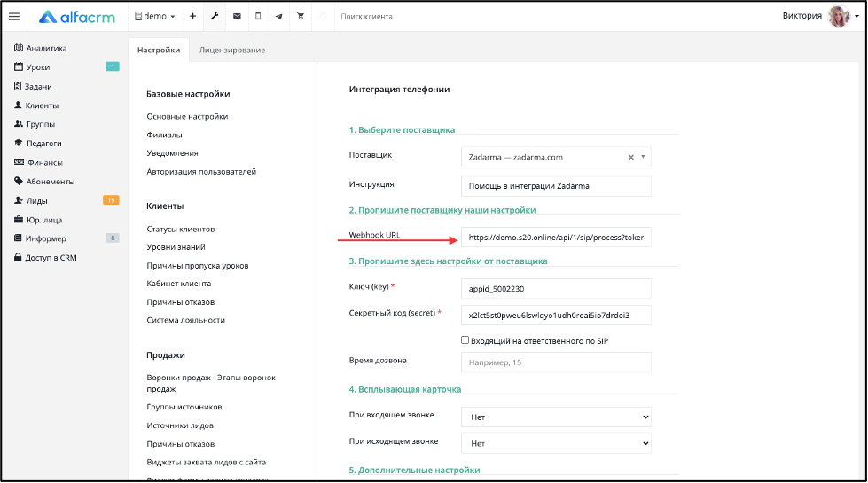Open Основные настройки link

187,117
